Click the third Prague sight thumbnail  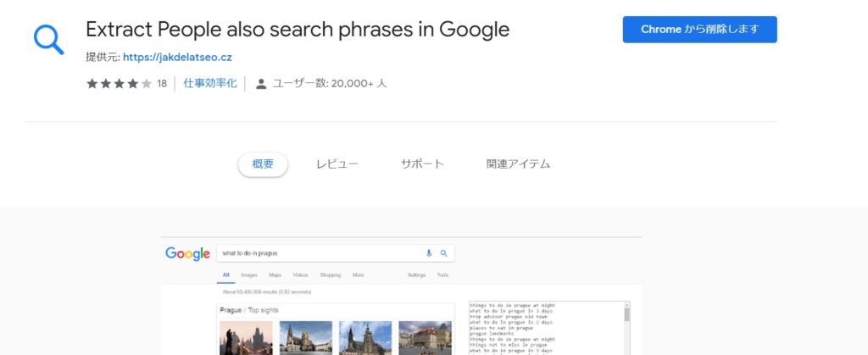[365, 338]
